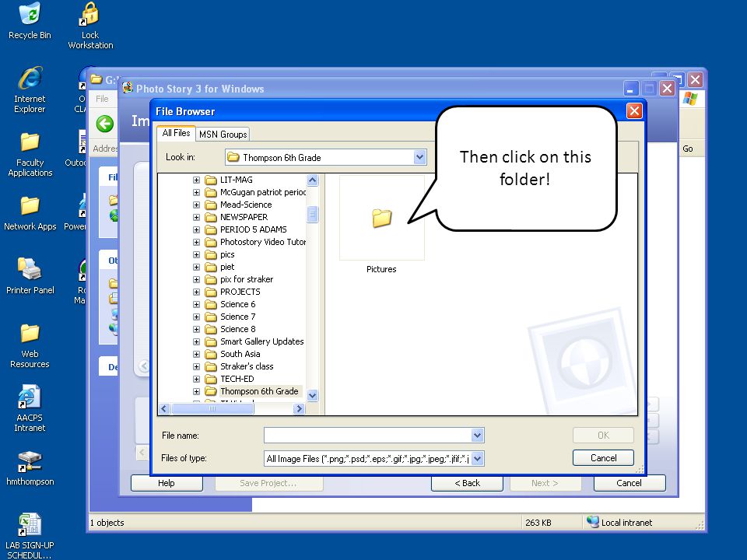
Task: Click Cancel in the Photo Story wizard
Action: coord(630,483)
